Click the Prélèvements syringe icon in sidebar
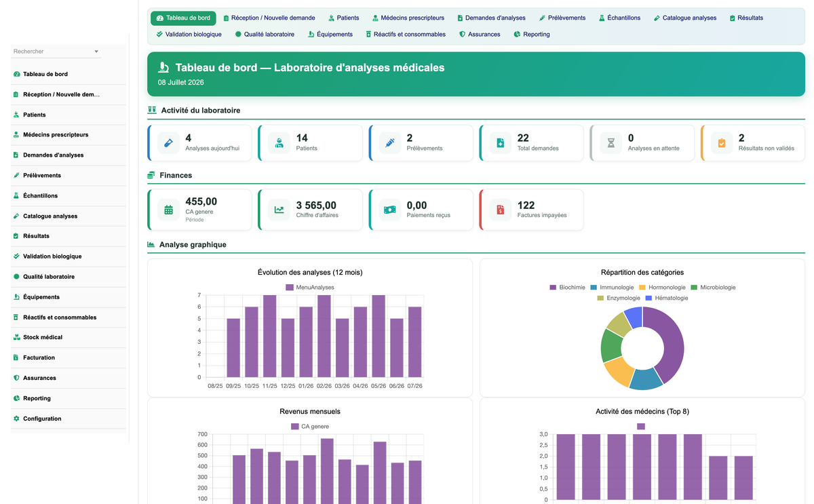 (x=16, y=175)
